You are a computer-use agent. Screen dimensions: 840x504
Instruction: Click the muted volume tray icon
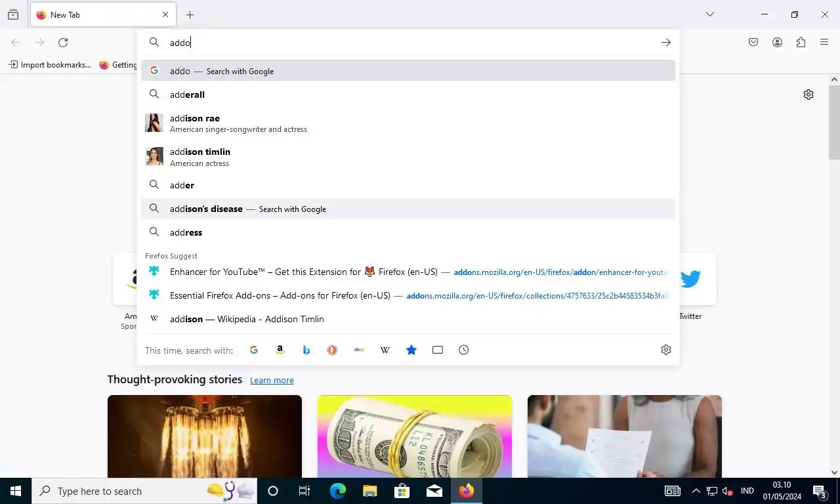coord(727,491)
